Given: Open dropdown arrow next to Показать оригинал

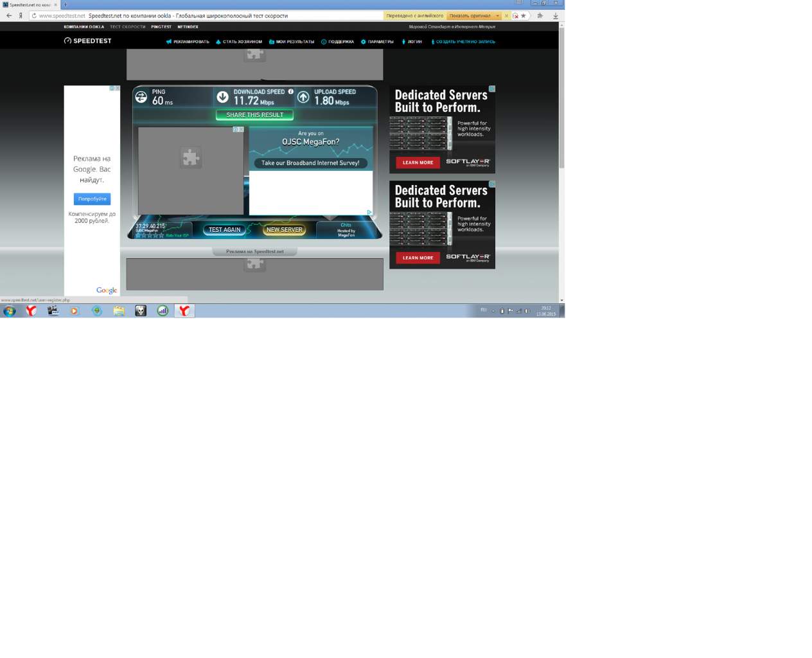Looking at the screenshot, I should tap(497, 15).
